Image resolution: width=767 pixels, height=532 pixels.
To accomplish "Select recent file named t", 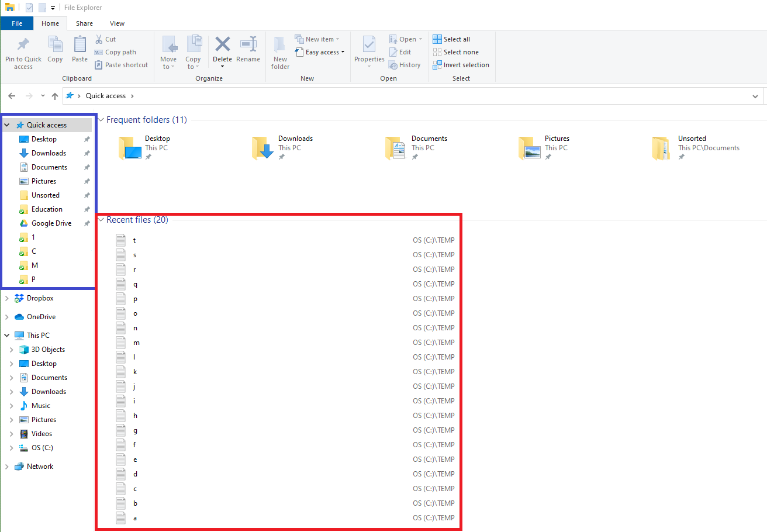I will (285, 240).
